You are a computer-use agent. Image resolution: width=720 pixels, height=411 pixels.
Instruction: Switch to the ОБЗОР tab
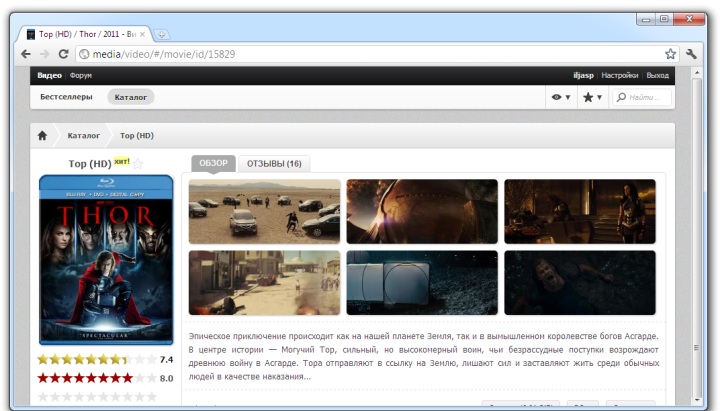(213, 163)
